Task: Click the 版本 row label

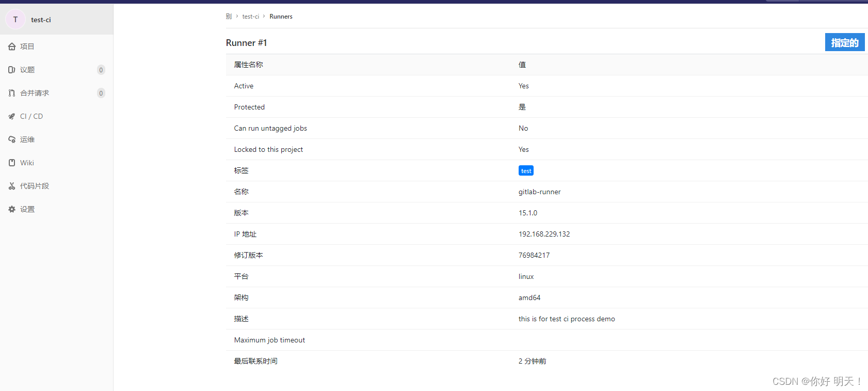Action: click(x=241, y=213)
